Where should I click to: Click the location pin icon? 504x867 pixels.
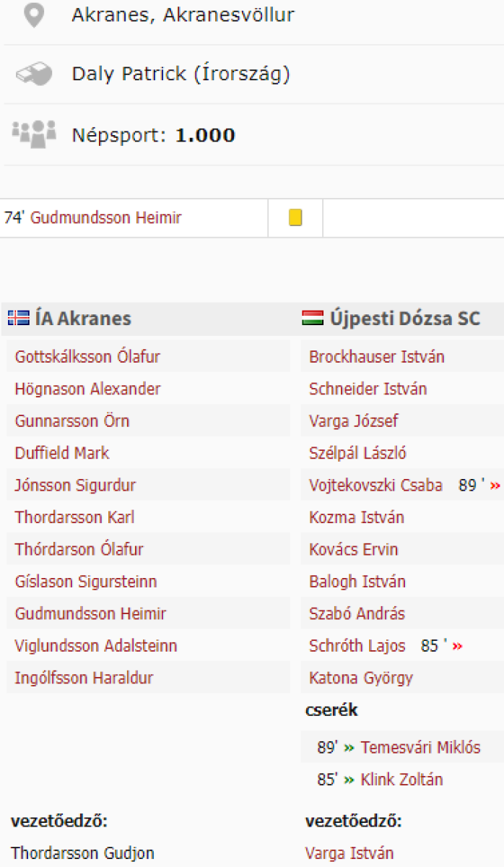(33, 16)
